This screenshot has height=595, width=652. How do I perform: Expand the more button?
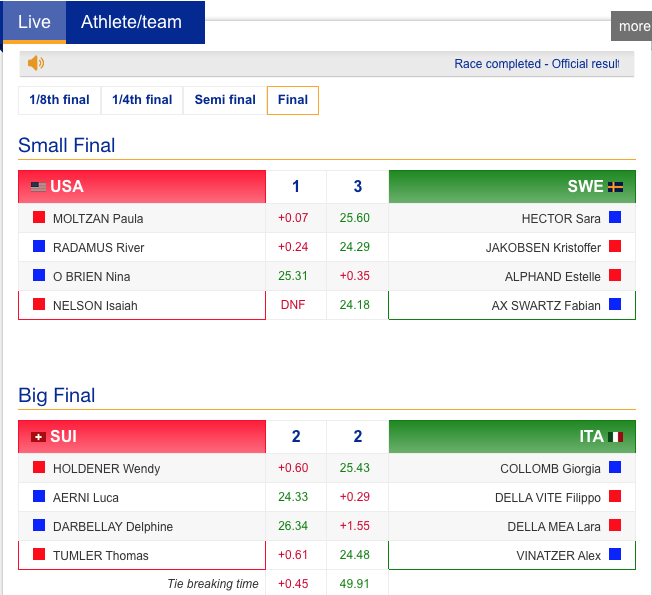pyautogui.click(x=632, y=26)
